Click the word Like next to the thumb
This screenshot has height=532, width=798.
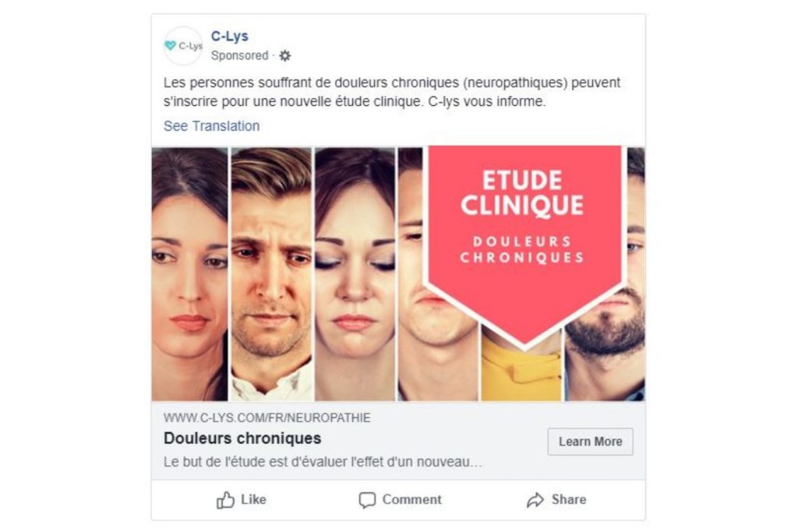coord(253,499)
